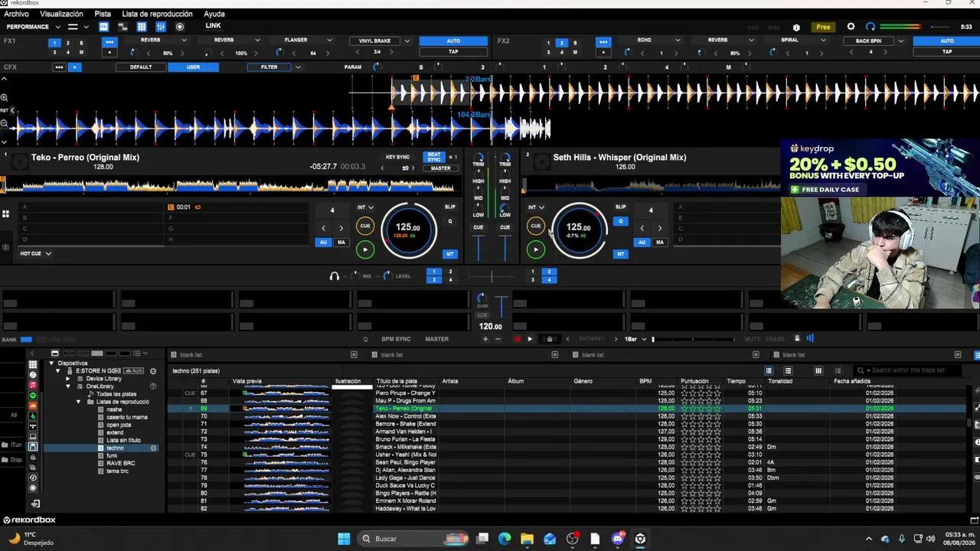
Task: Click the recording panel icon in the toolbar
Action: point(180,27)
